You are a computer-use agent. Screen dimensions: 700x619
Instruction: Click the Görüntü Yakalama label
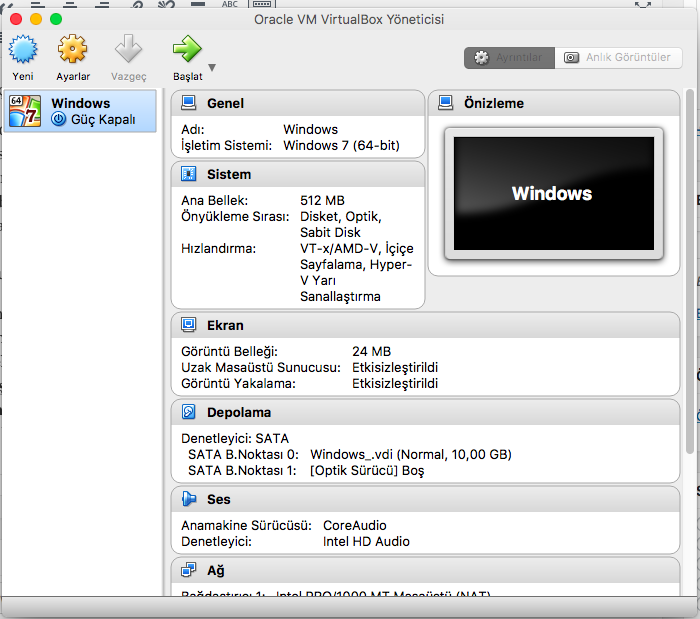(x=238, y=384)
